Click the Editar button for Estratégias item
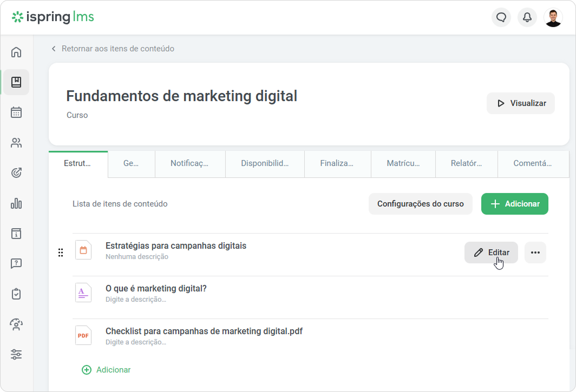576x392 pixels. 491,253
